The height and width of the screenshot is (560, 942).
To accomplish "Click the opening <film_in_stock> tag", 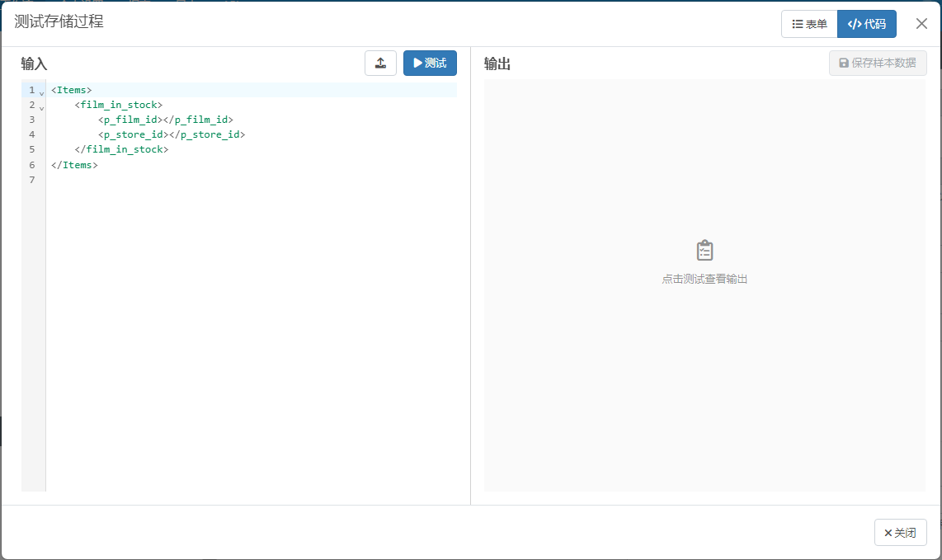I will [118, 105].
